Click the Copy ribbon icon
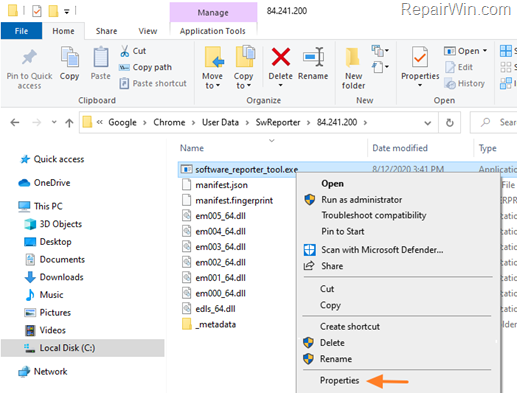This screenshot has width=517, height=393. [x=69, y=57]
